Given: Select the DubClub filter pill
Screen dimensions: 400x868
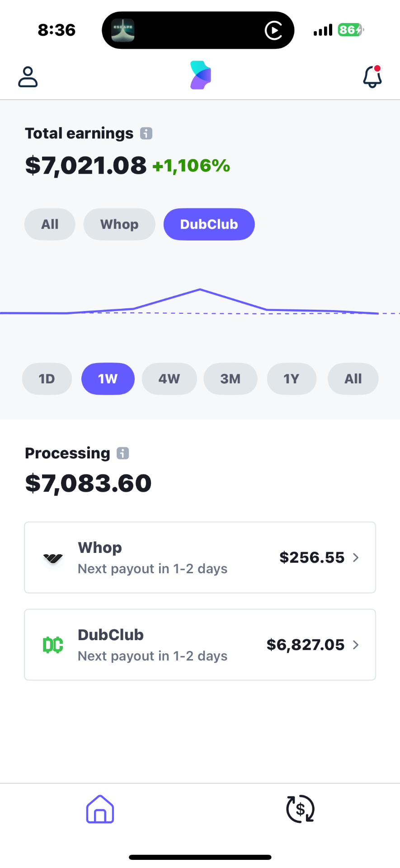Looking at the screenshot, I should pos(209,224).
